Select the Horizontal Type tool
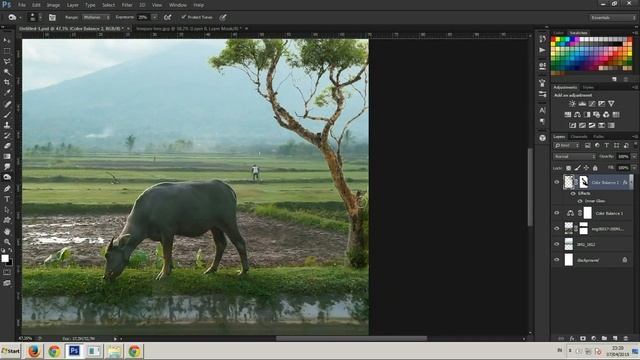This screenshot has height=360, width=640. point(7,199)
